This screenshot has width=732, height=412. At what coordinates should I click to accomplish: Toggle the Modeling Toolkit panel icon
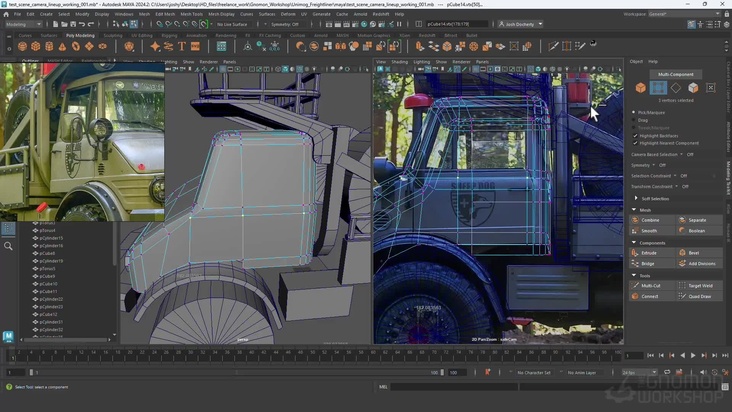691,24
